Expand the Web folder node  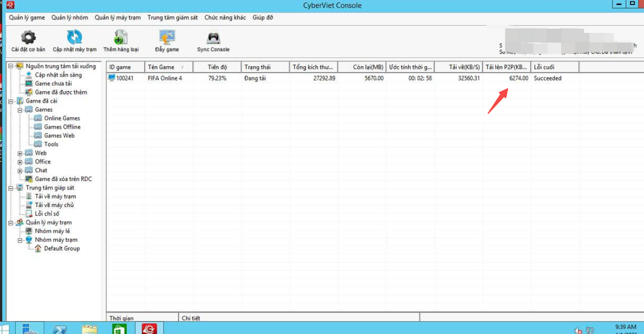pos(20,153)
